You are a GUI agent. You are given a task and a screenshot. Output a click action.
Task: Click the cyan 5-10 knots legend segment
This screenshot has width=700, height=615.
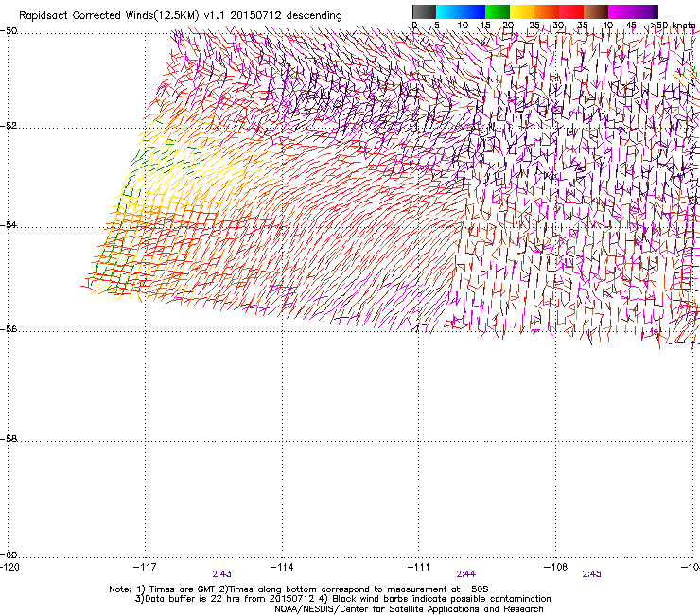click(448, 11)
